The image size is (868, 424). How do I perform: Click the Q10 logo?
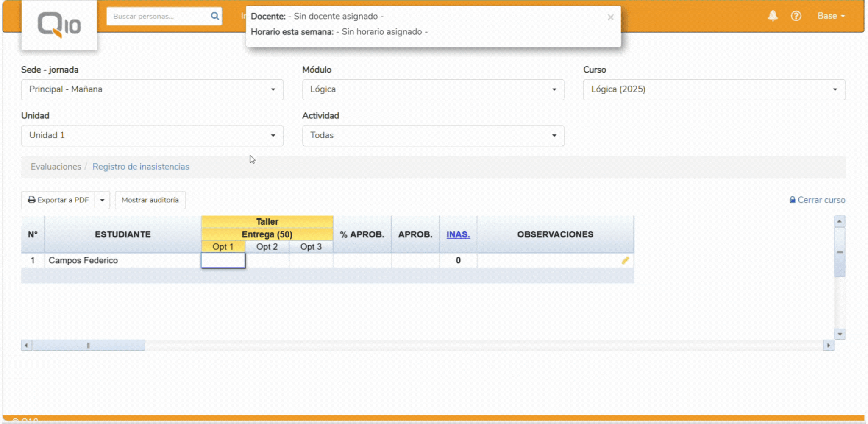(59, 25)
